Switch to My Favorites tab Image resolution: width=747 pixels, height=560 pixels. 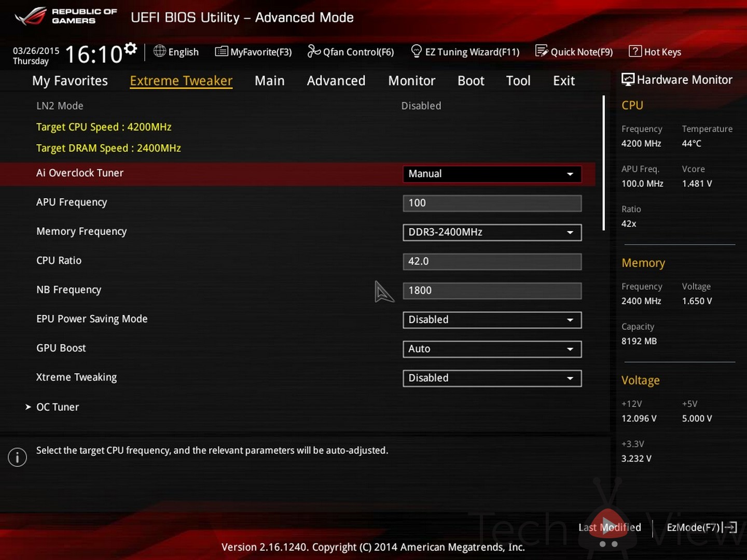pos(70,81)
